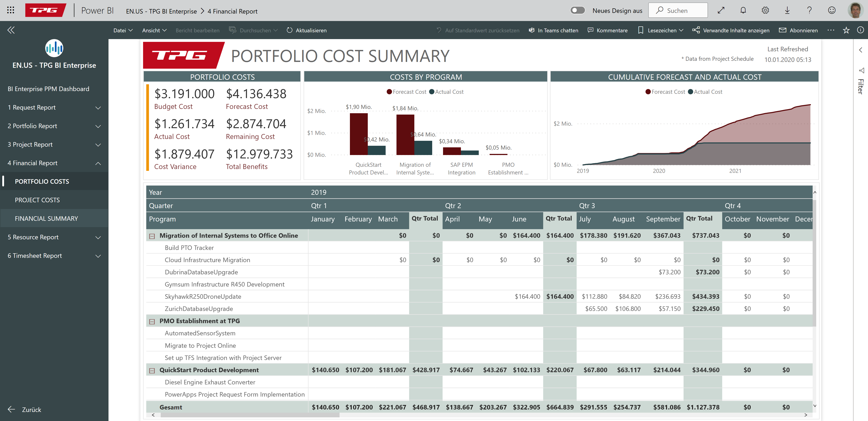
Task: Open the Datei menu dropdown
Action: (123, 30)
